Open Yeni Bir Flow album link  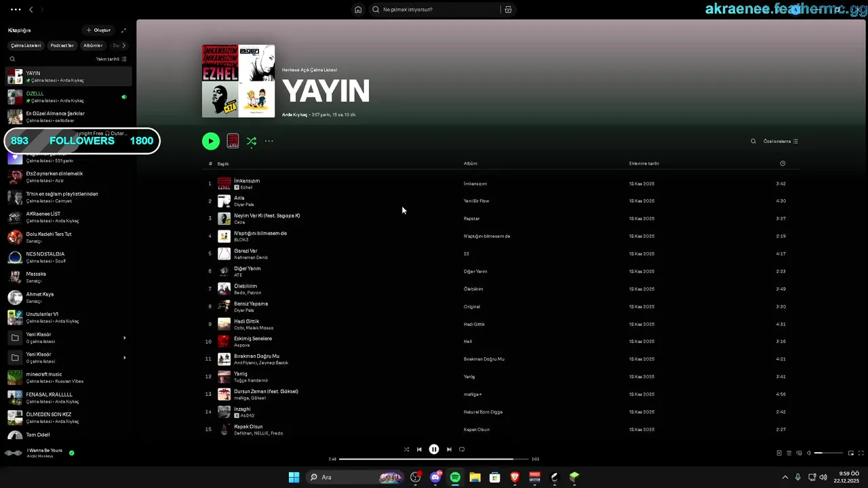476,201
